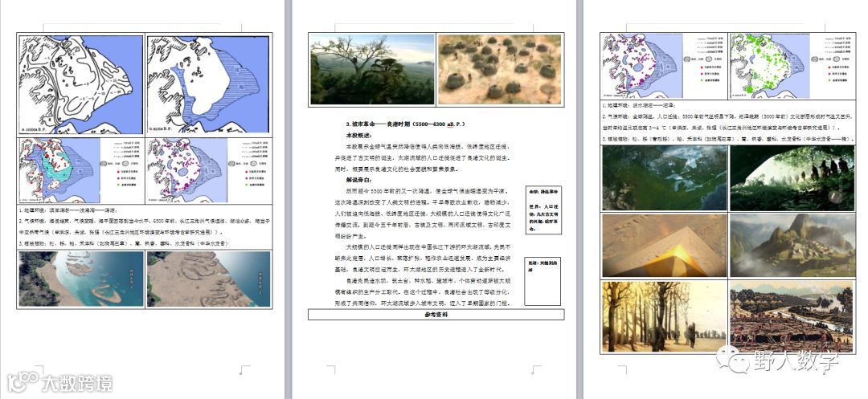Select the cave entrance with people image
Viewport: 868px width, 399px height.
click(792, 178)
